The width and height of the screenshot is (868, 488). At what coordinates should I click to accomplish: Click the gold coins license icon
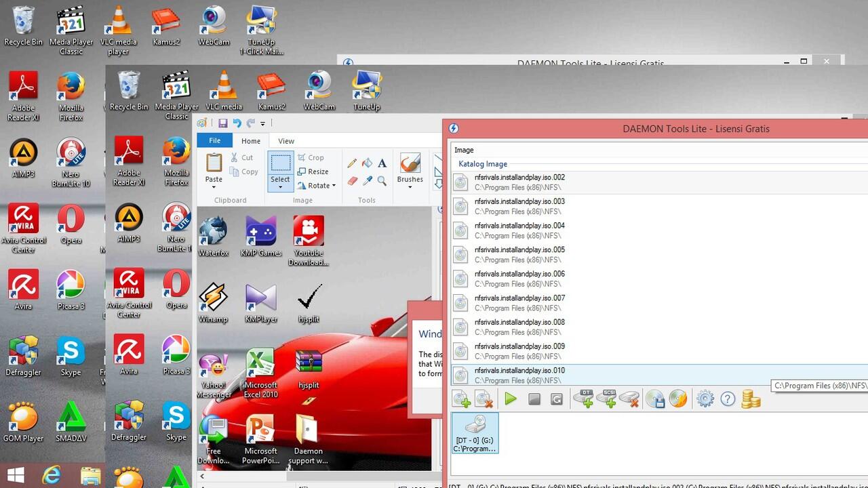751,399
